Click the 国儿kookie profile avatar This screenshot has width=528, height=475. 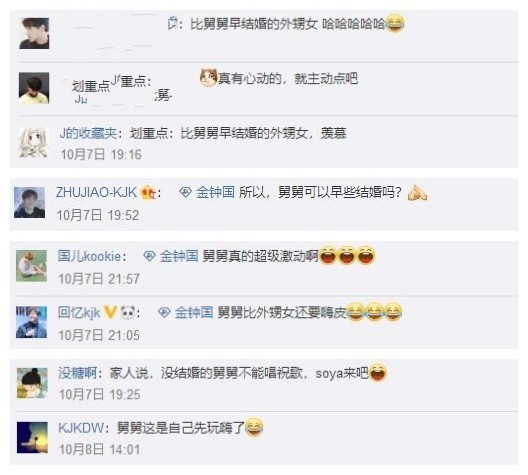(x=31, y=266)
